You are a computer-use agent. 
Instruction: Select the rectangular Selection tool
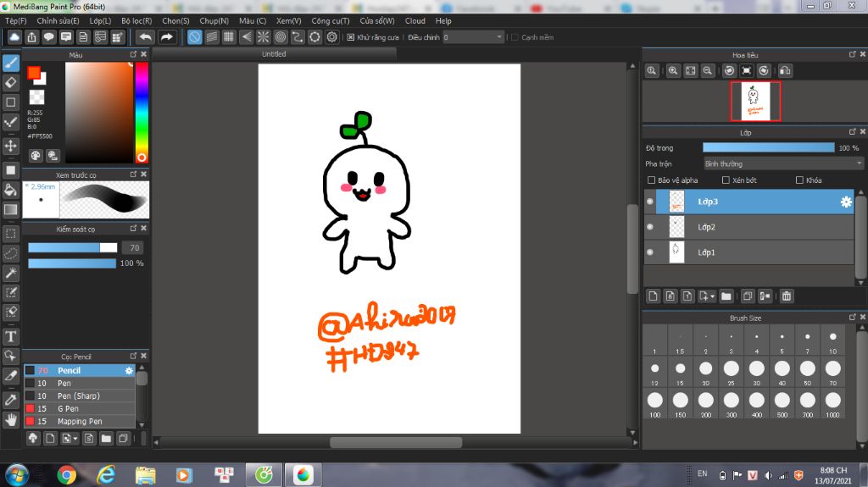click(x=10, y=234)
